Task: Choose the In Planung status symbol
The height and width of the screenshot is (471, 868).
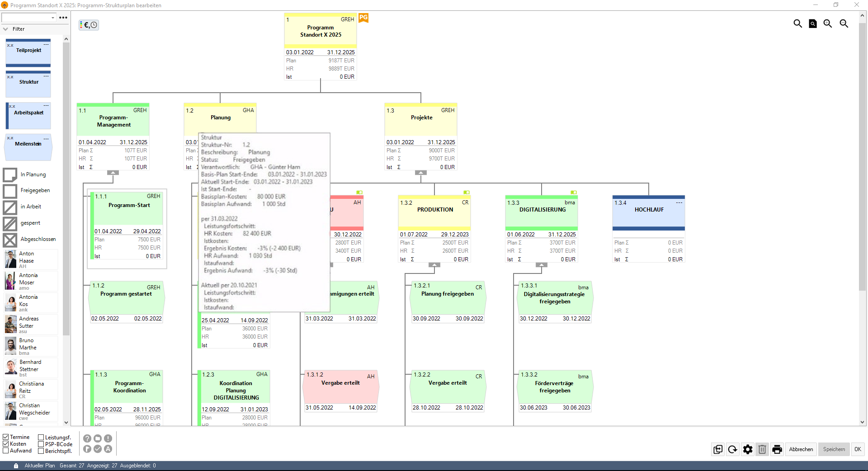Action: pos(10,174)
